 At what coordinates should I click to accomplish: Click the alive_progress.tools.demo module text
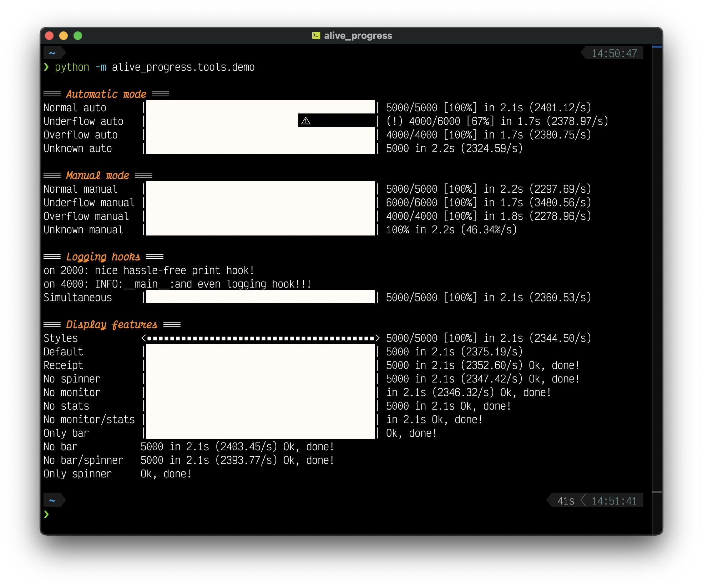point(183,67)
